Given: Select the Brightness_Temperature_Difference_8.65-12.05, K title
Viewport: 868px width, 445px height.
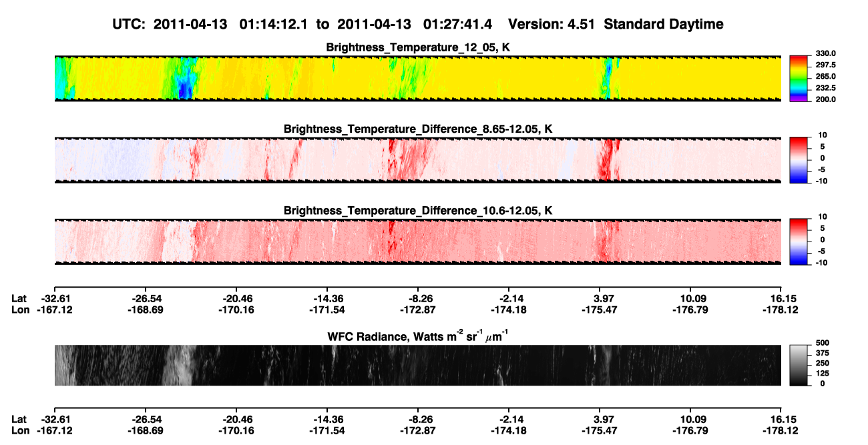Looking at the screenshot, I should tap(418, 129).
